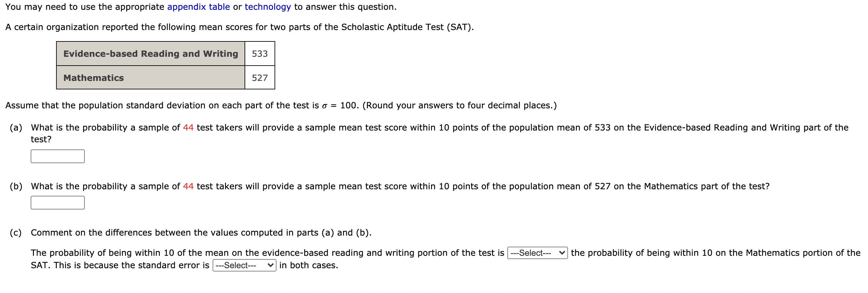The image size is (868, 293).
Task: Click the answer box for part (b)
Action: [57, 202]
